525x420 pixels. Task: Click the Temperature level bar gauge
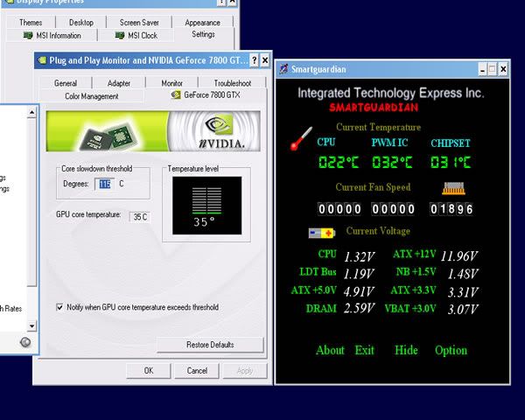[x=206, y=206]
